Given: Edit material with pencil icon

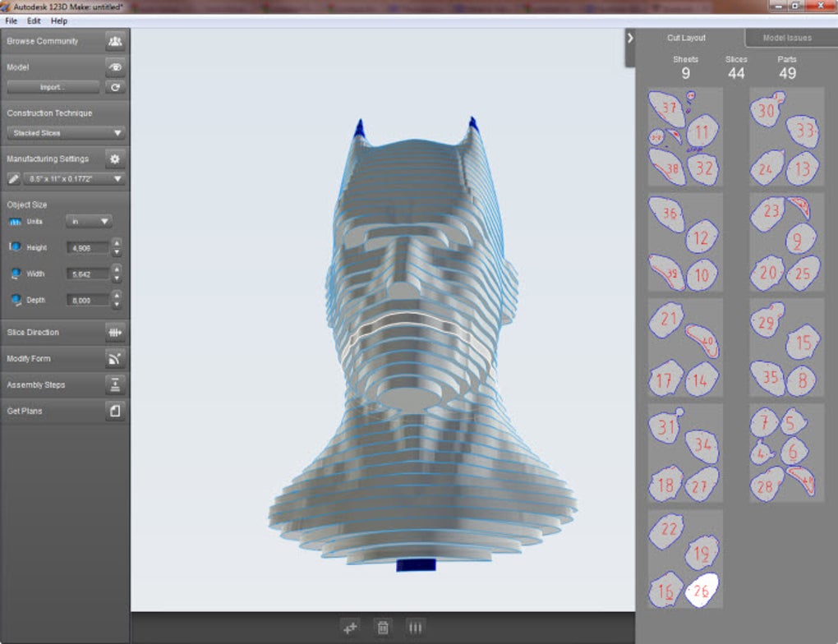Looking at the screenshot, I should click(x=14, y=178).
